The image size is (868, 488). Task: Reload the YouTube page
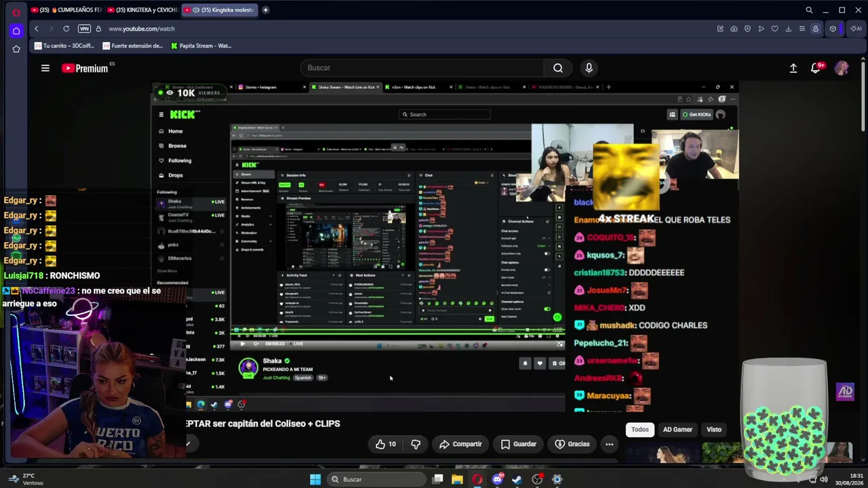pyautogui.click(x=66, y=28)
